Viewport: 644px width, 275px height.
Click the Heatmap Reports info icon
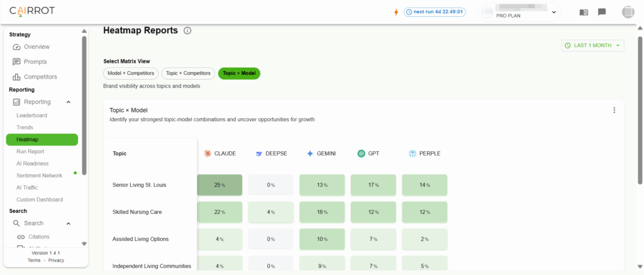(187, 31)
